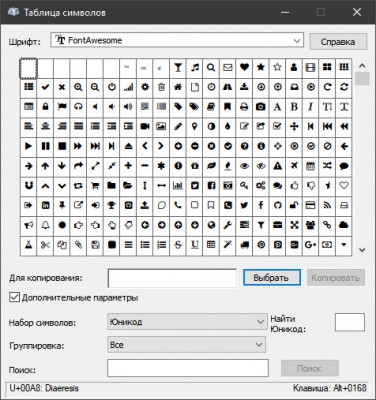Click the Справка button
Viewport: 376px width, 400px height.
pyautogui.click(x=338, y=42)
